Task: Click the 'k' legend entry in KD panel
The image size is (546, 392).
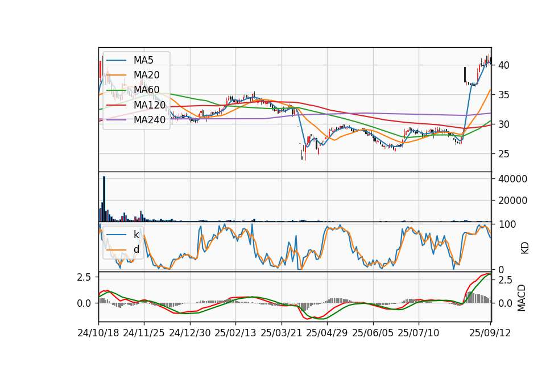Action: click(x=136, y=235)
